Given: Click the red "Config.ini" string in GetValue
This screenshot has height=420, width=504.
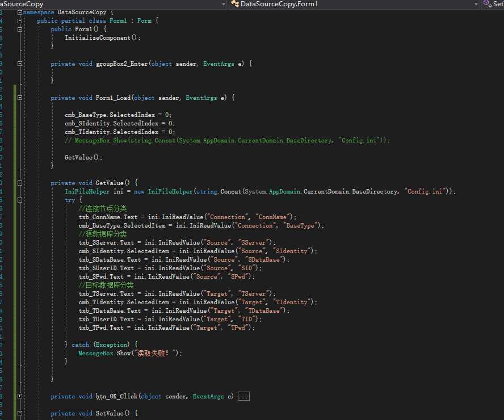Looking at the screenshot, I should pos(425,191).
